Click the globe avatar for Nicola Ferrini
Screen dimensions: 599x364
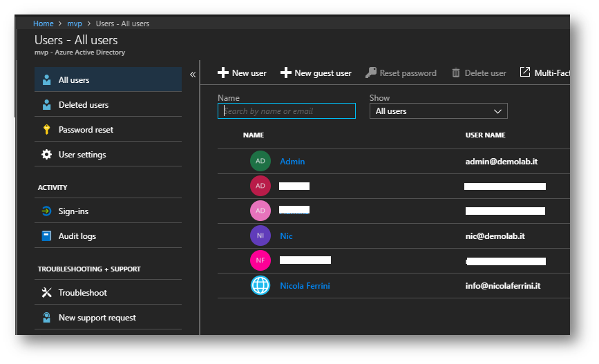click(260, 285)
